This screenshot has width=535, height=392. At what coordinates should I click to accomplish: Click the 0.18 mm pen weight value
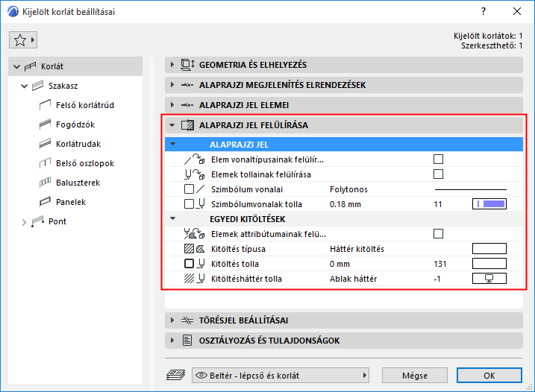click(x=345, y=204)
